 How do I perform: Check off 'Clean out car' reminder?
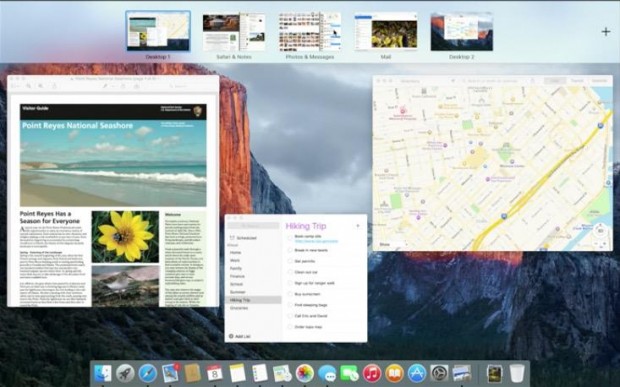point(290,272)
